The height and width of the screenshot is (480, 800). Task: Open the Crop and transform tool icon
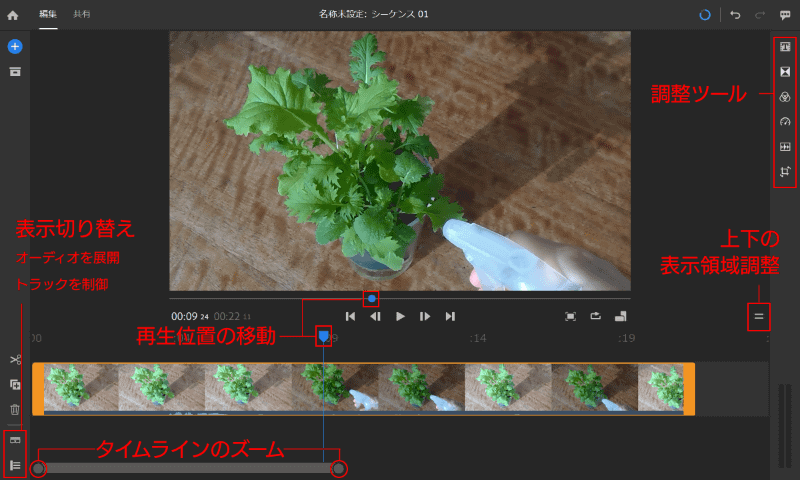tap(785, 171)
